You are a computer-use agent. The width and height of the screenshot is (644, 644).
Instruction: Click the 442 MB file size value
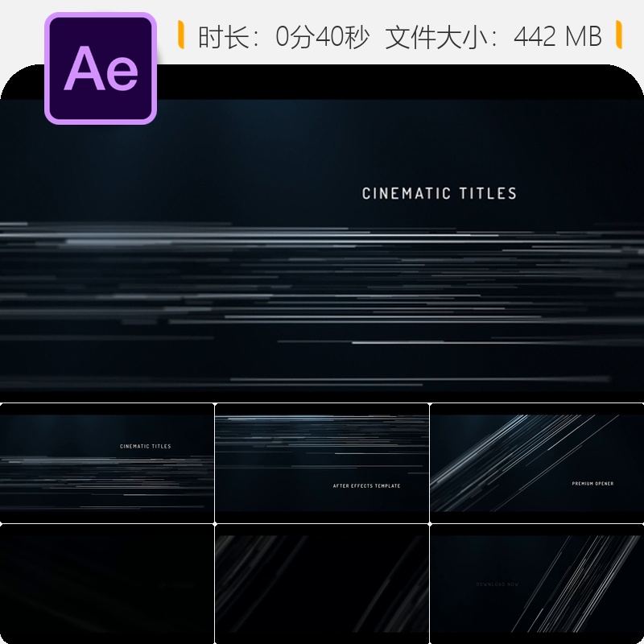click(x=557, y=36)
